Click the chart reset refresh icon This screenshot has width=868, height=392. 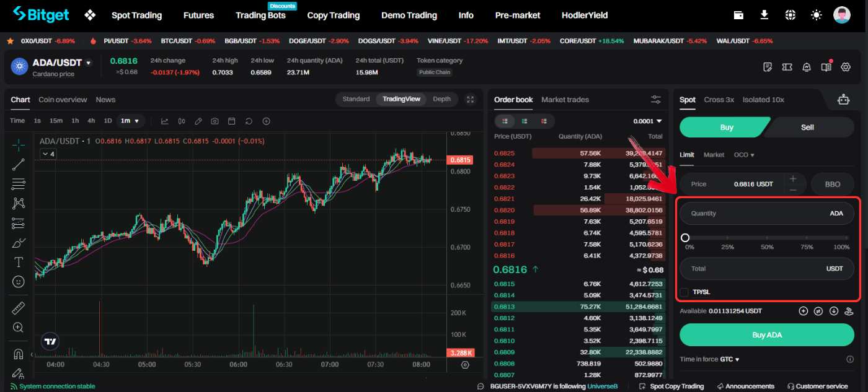coord(249,121)
